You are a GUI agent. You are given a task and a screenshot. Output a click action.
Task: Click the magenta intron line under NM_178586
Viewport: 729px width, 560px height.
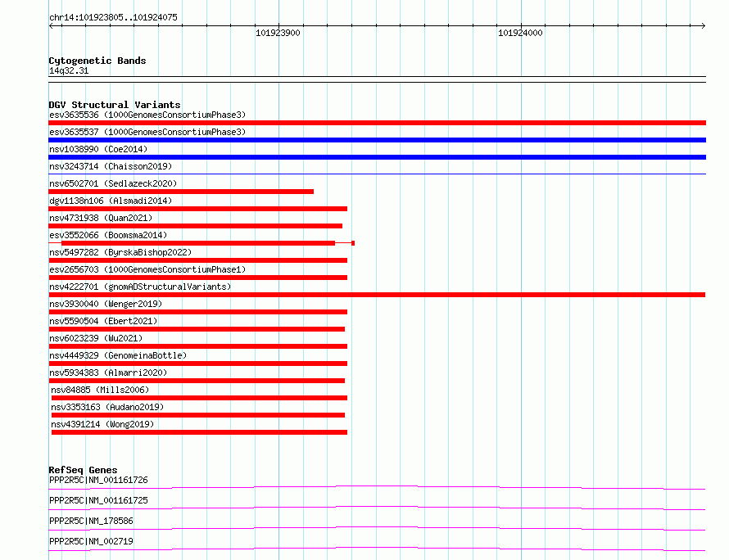tap(377, 527)
